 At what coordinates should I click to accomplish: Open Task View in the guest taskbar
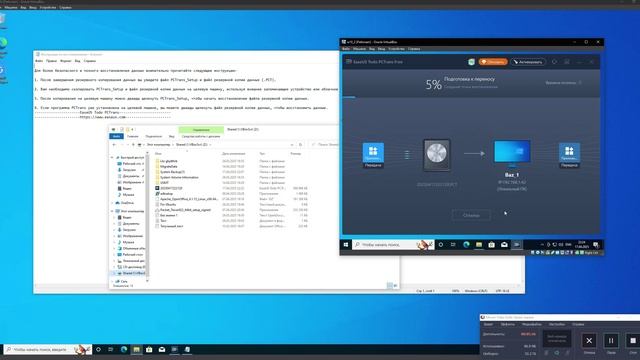click(453, 244)
